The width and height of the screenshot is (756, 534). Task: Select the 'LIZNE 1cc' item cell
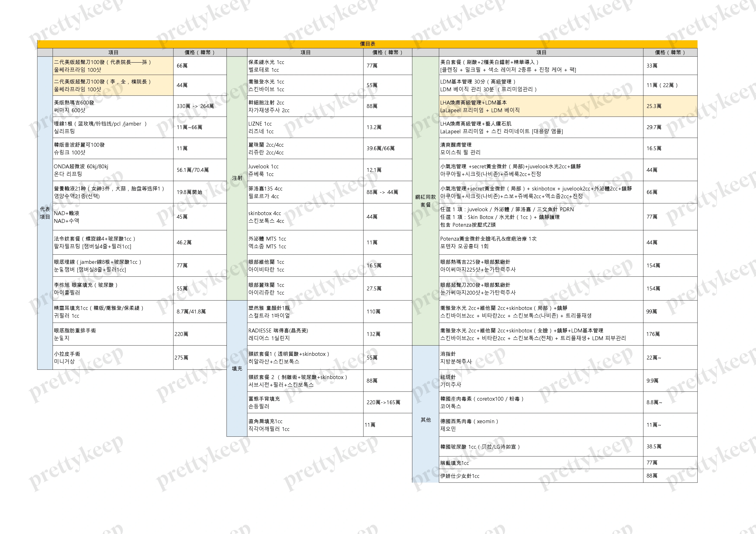pyautogui.click(x=305, y=127)
